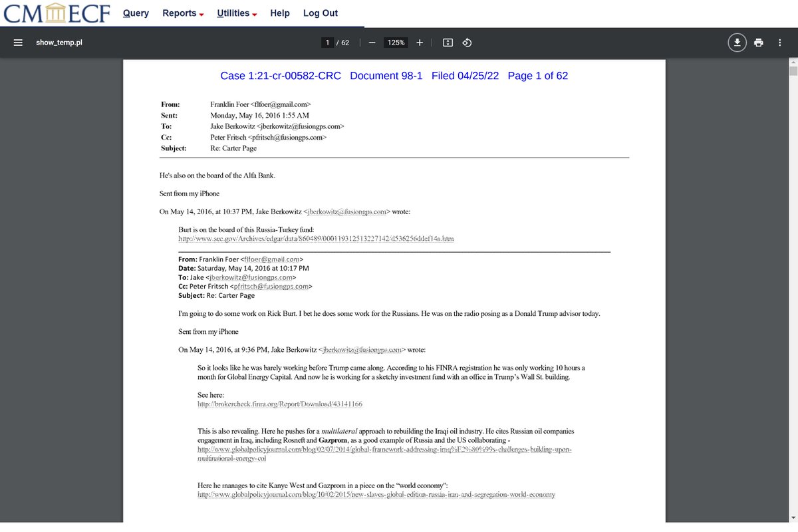Click the scrollbar up arrow
This screenshot has height=532, width=798.
793,63
